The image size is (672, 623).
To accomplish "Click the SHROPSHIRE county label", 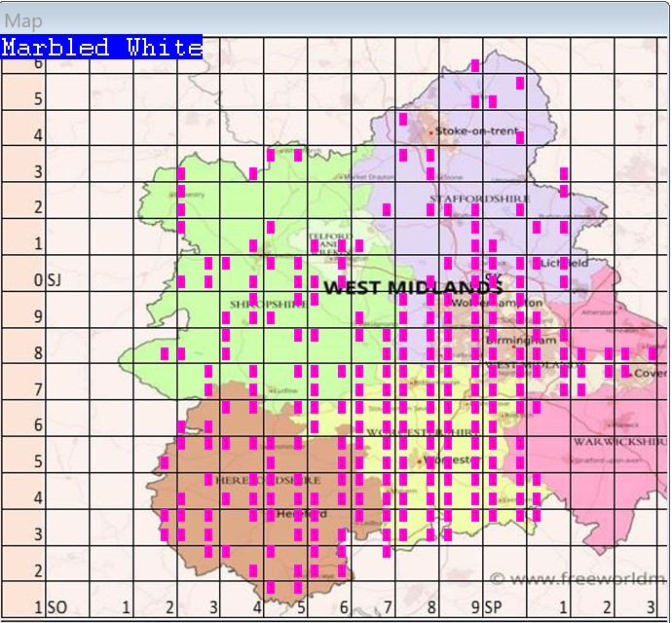I will 267,305.
